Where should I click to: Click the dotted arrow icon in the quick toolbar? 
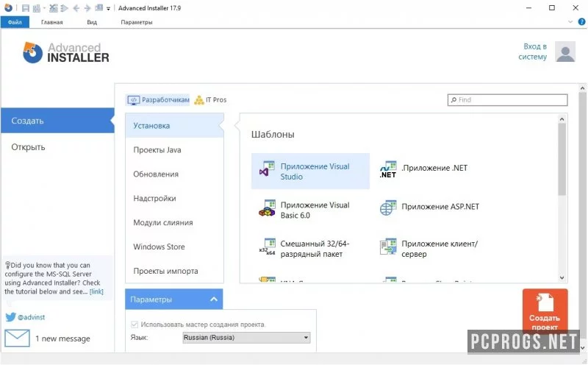(x=64, y=8)
